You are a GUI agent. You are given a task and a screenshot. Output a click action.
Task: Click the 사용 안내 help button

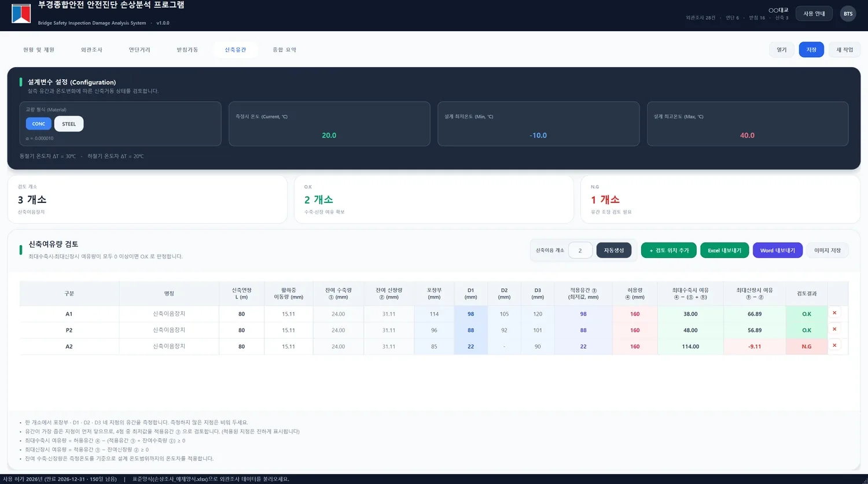click(814, 13)
